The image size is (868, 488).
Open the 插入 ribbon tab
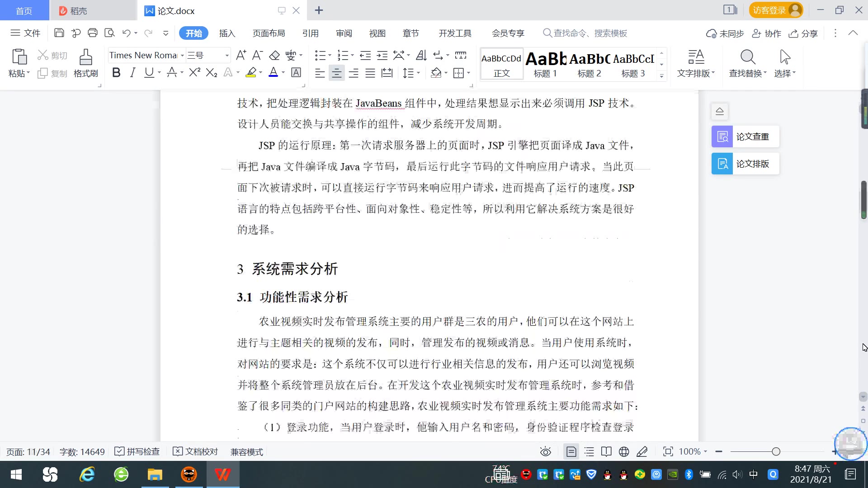(227, 33)
